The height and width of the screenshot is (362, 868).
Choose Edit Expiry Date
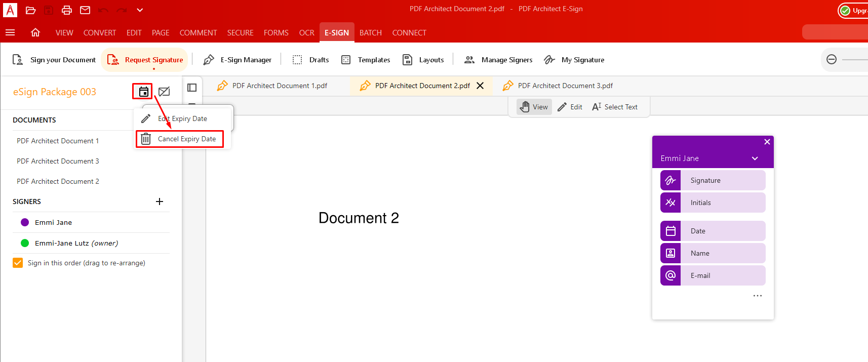coord(182,118)
